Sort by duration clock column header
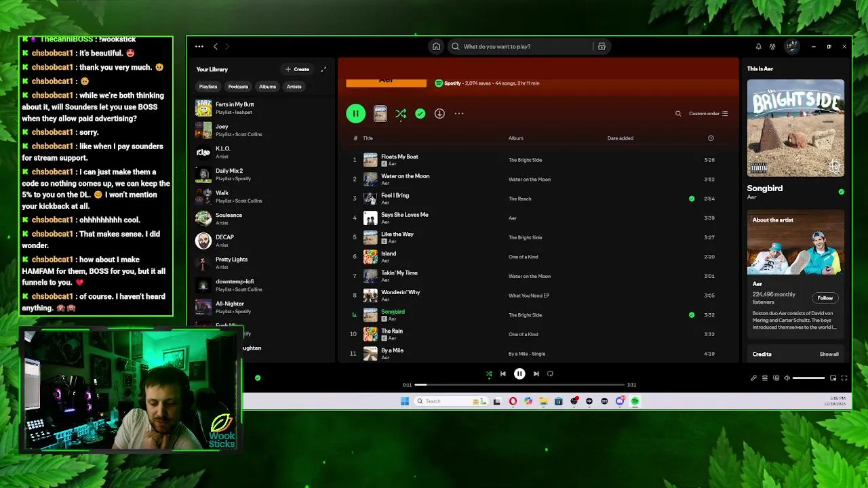Image resolution: width=868 pixels, height=488 pixels. [711, 138]
